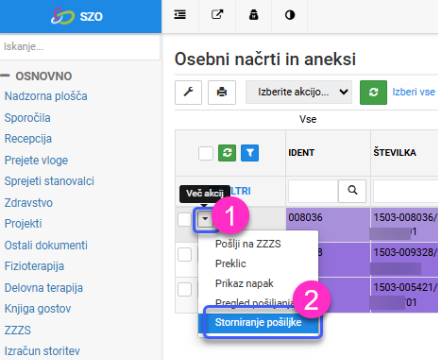Select 'Storniranje pošiljke' menu entry
The width and height of the screenshot is (438, 360).
pyautogui.click(x=258, y=322)
